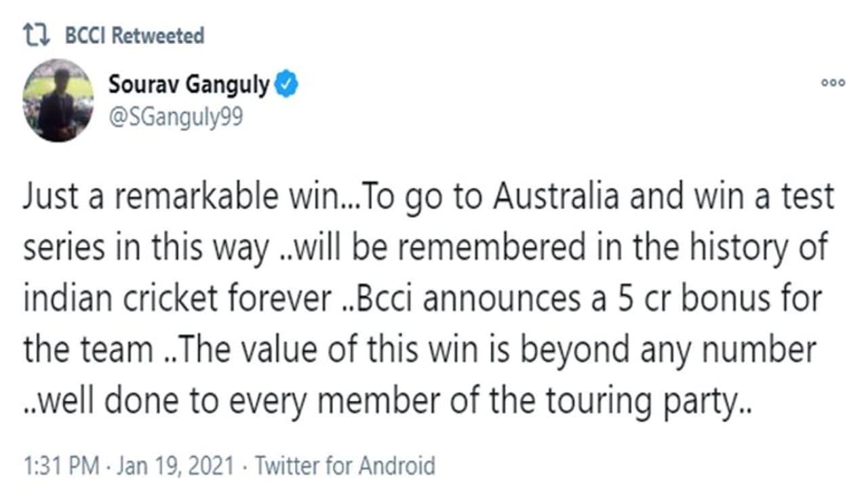This screenshot has width=868, height=490.
Task: Click the retweet arrows icon
Action: pos(37,36)
